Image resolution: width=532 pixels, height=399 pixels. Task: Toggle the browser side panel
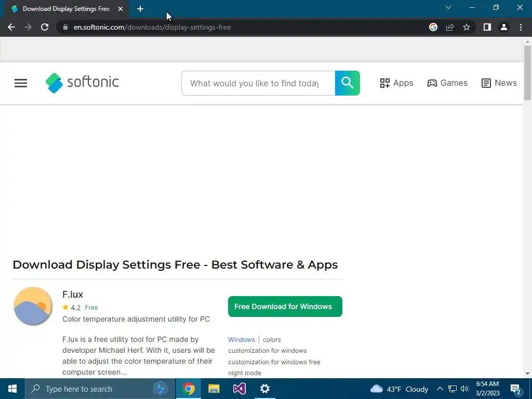pyautogui.click(x=487, y=27)
